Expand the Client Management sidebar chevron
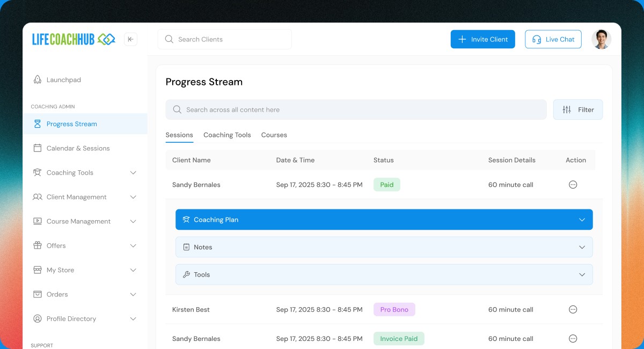 133,197
